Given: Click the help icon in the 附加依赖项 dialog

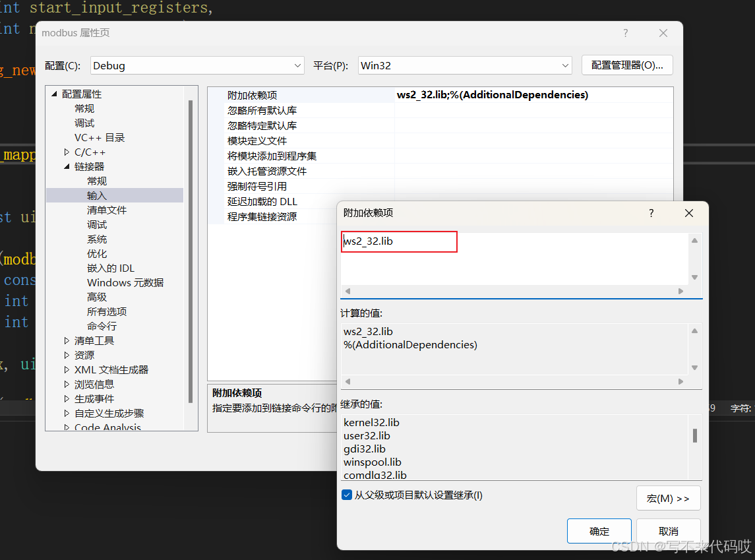Looking at the screenshot, I should [x=651, y=213].
